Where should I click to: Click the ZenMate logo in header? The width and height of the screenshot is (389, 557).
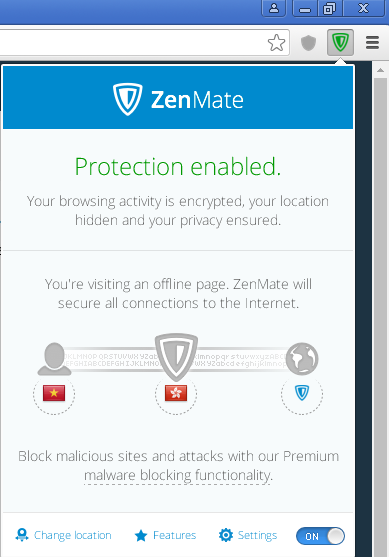point(178,99)
